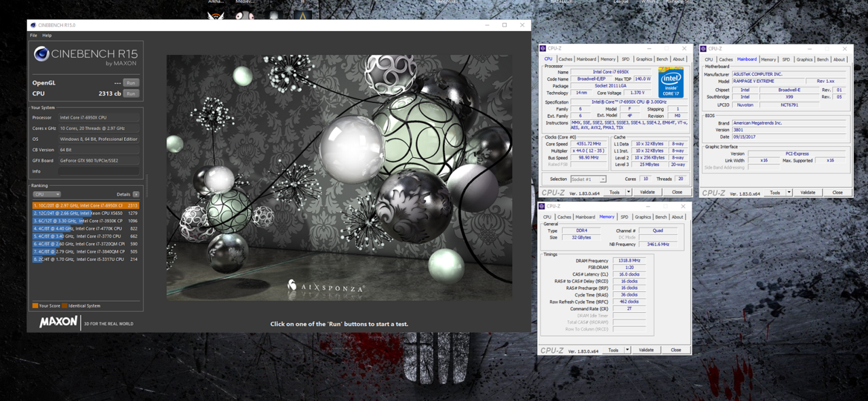Maximize the Cinebench R15 window
The width and height of the screenshot is (868, 401).
point(505,25)
